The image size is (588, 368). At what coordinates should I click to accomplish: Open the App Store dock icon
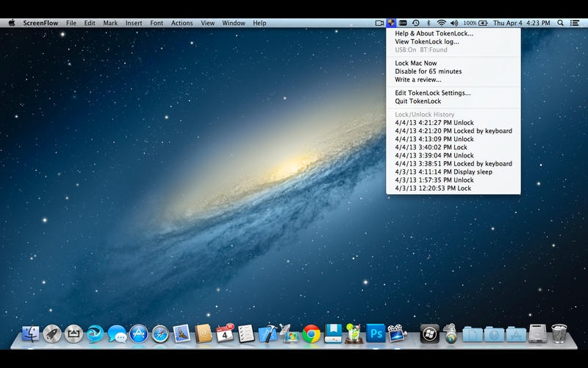139,334
